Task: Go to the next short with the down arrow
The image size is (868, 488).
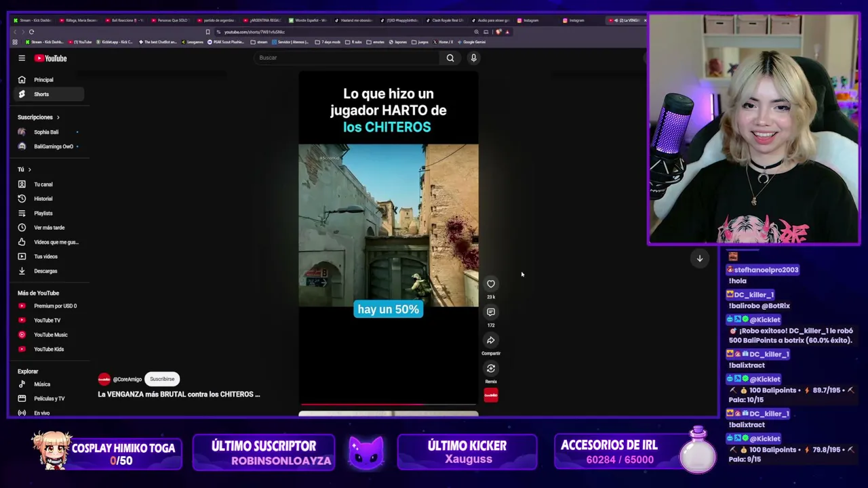Action: pos(700,258)
